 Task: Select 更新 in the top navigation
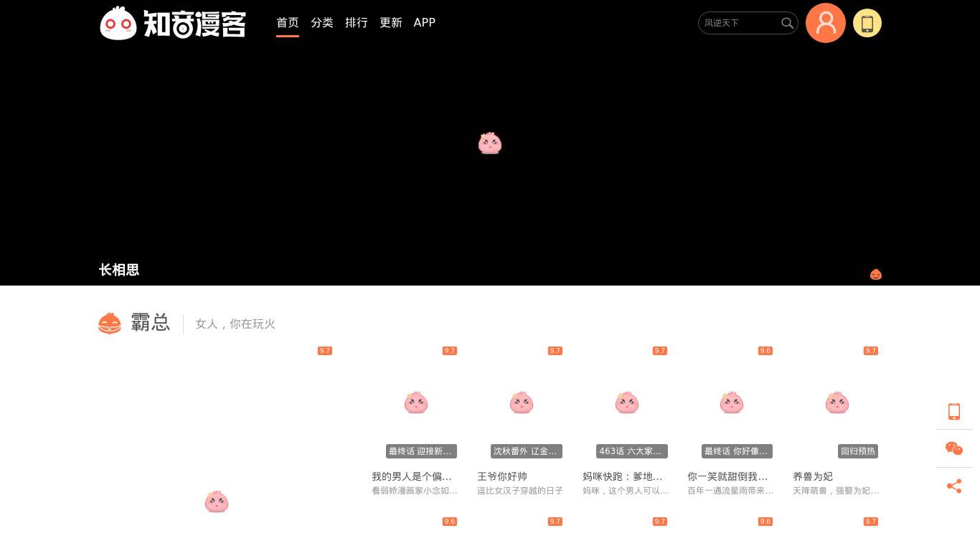pyautogui.click(x=391, y=22)
